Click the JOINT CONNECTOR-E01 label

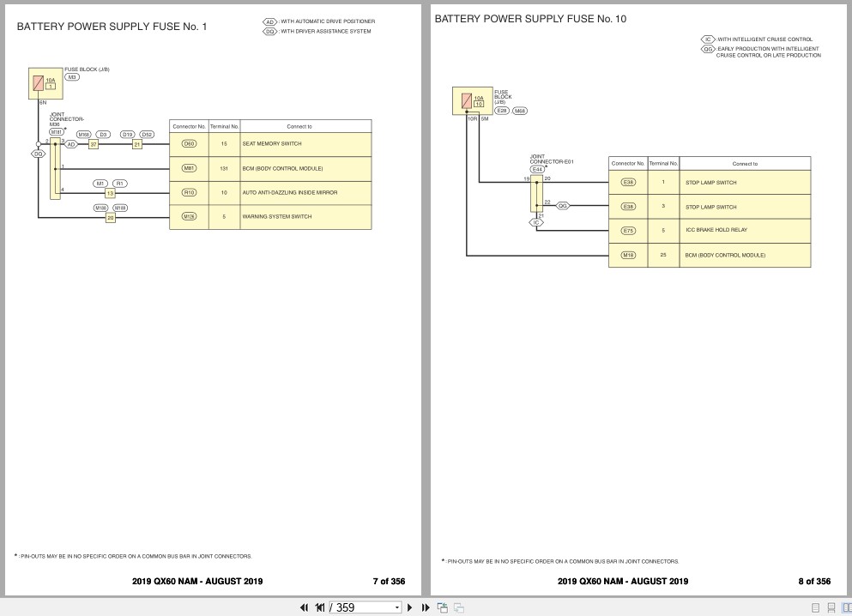click(x=552, y=160)
